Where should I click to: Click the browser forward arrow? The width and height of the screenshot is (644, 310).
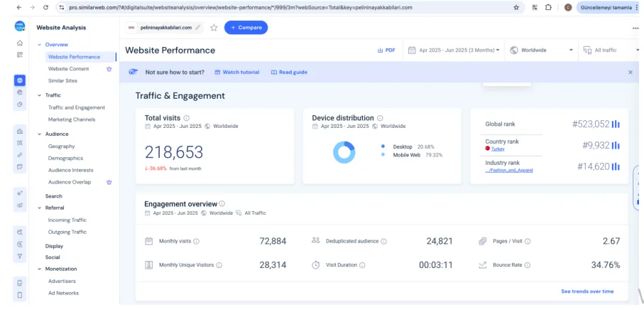[x=33, y=7]
